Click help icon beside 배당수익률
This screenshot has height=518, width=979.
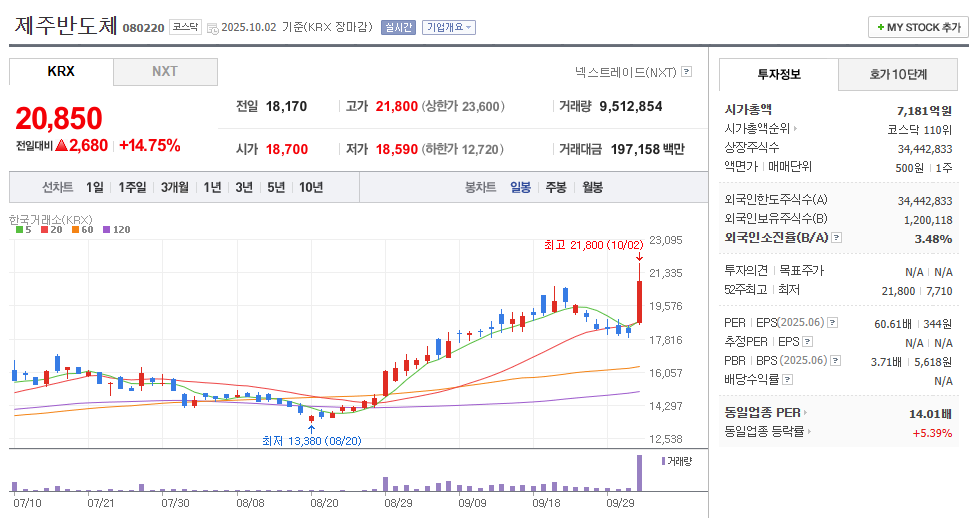point(787,379)
